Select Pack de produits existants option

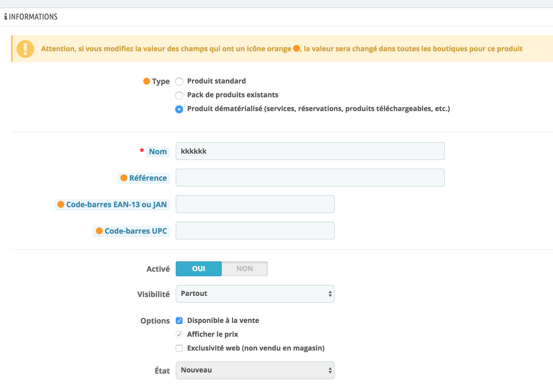(x=179, y=95)
